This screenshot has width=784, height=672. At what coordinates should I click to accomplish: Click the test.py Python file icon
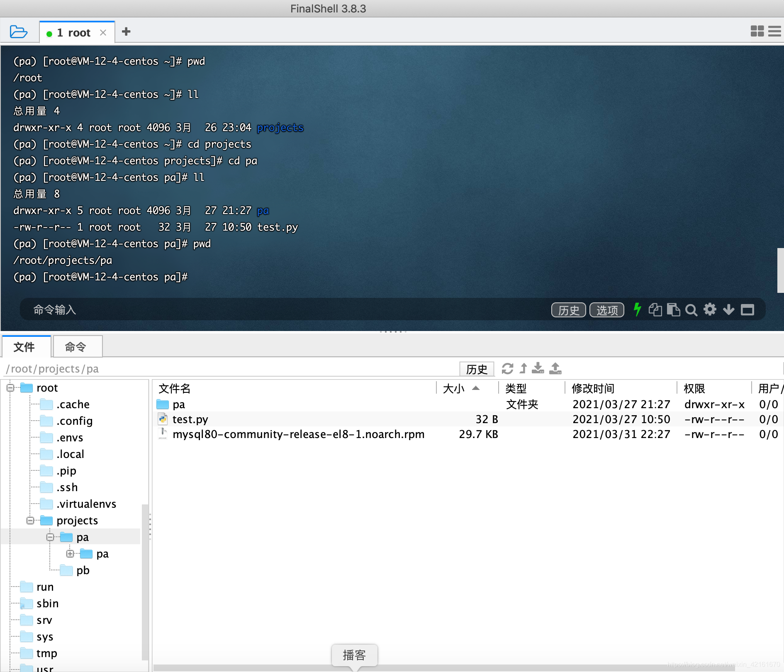(163, 419)
